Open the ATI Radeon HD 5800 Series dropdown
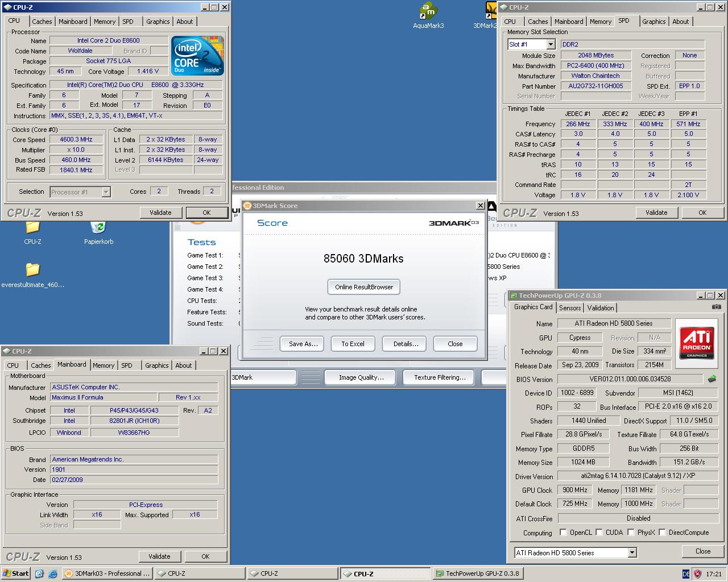The width and height of the screenshot is (728, 582). point(632,552)
